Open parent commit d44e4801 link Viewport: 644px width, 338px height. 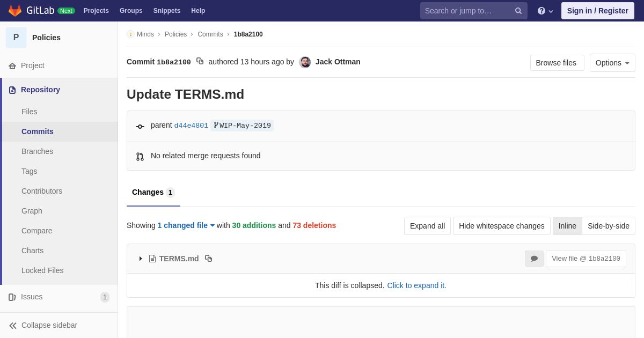[x=191, y=126]
